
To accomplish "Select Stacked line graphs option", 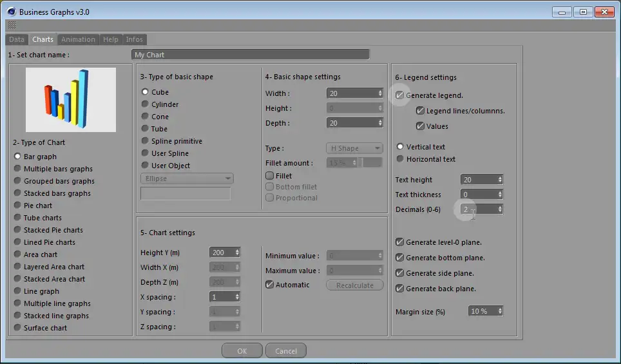I will (51, 316).
